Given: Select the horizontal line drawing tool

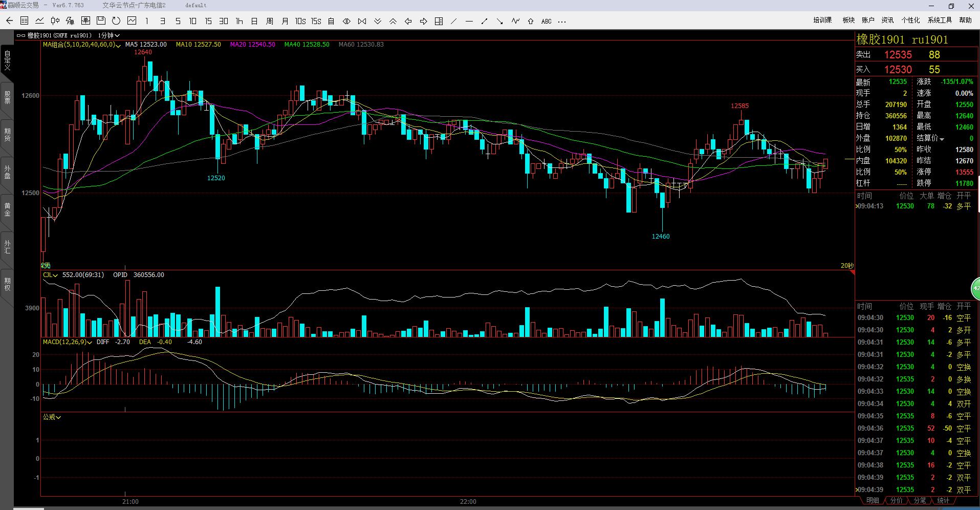Looking at the screenshot, I should pos(469,21).
